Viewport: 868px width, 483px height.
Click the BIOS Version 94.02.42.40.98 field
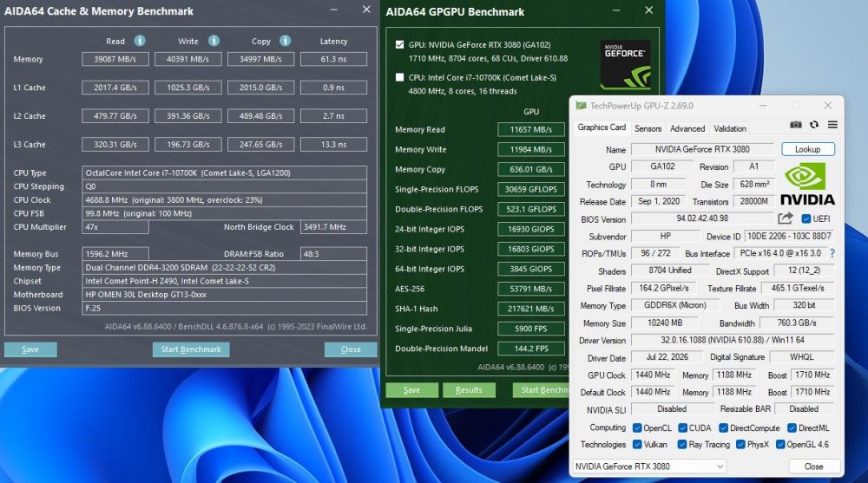coord(702,219)
